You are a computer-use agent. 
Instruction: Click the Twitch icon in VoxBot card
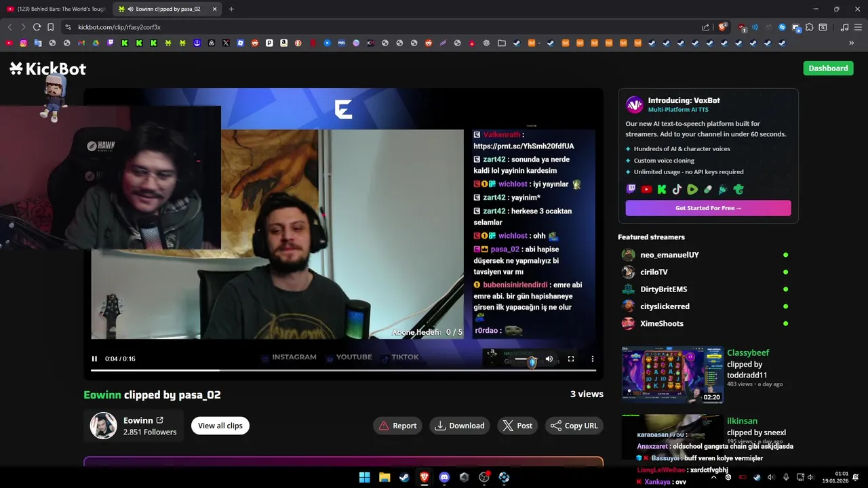(x=631, y=190)
